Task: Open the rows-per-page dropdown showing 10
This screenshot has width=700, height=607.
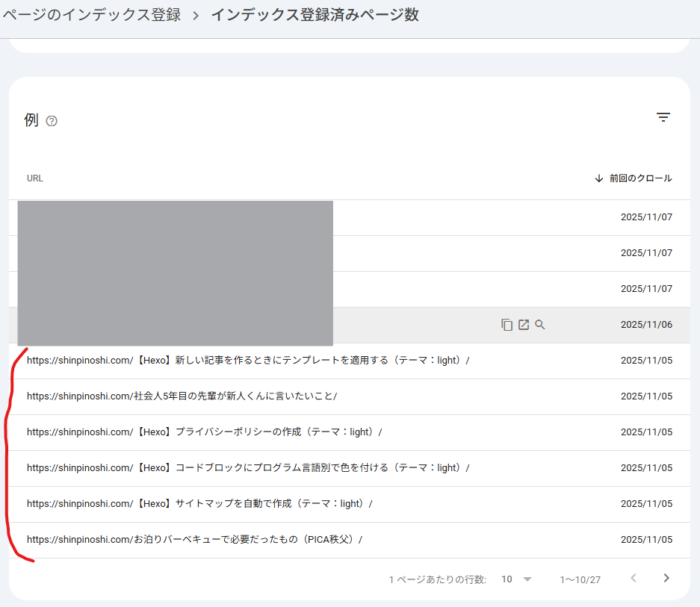Action: coord(507,579)
